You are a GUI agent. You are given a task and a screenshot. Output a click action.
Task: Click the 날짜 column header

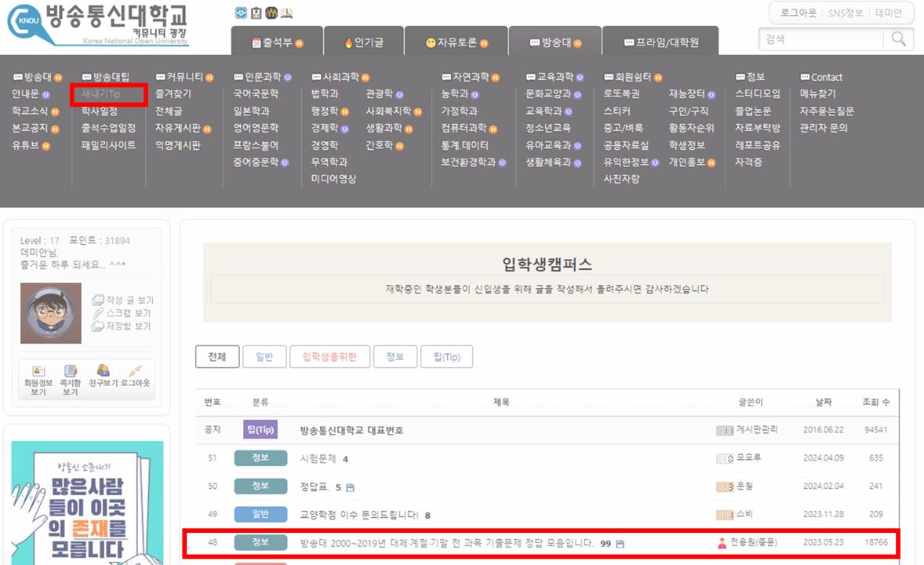tap(824, 403)
